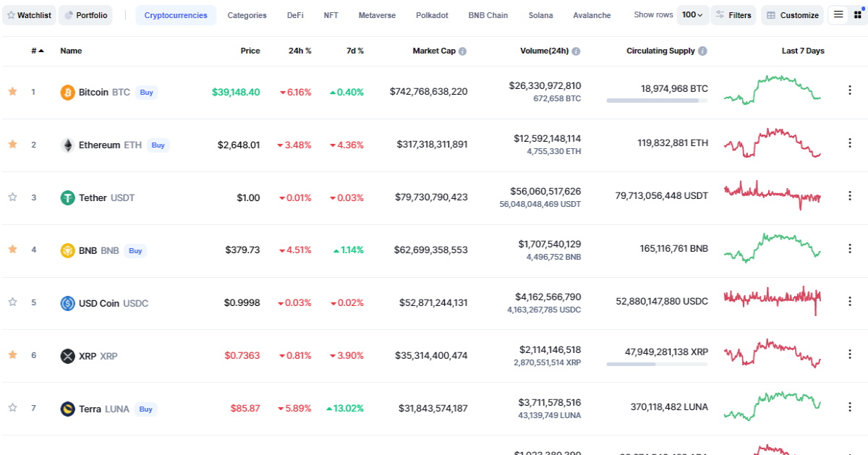The height and width of the screenshot is (455, 868).
Task: Open the Customize columns button
Action: click(793, 15)
